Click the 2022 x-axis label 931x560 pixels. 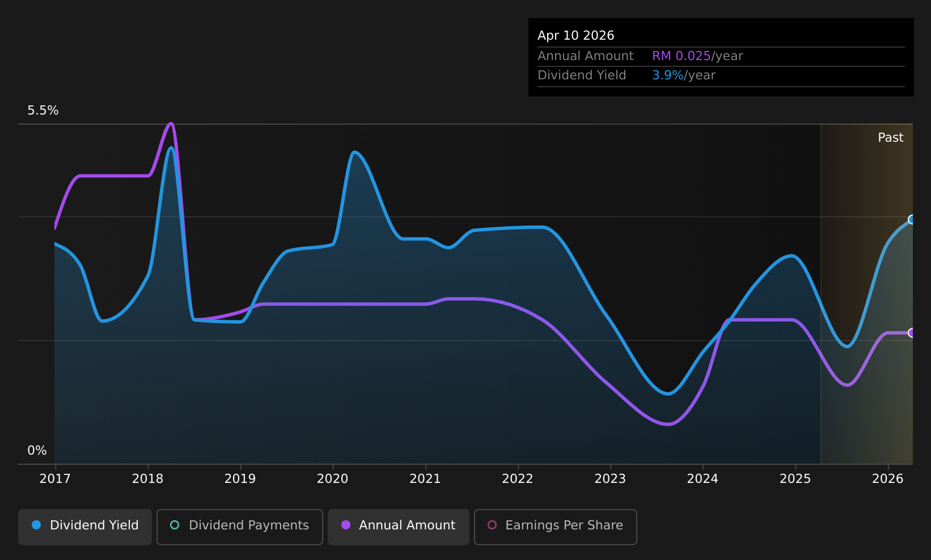pos(518,479)
